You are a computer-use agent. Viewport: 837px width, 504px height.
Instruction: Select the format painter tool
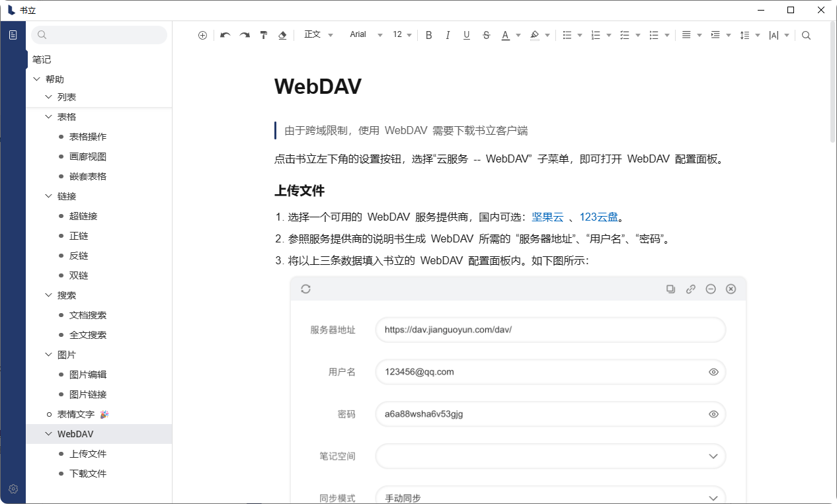(x=264, y=35)
